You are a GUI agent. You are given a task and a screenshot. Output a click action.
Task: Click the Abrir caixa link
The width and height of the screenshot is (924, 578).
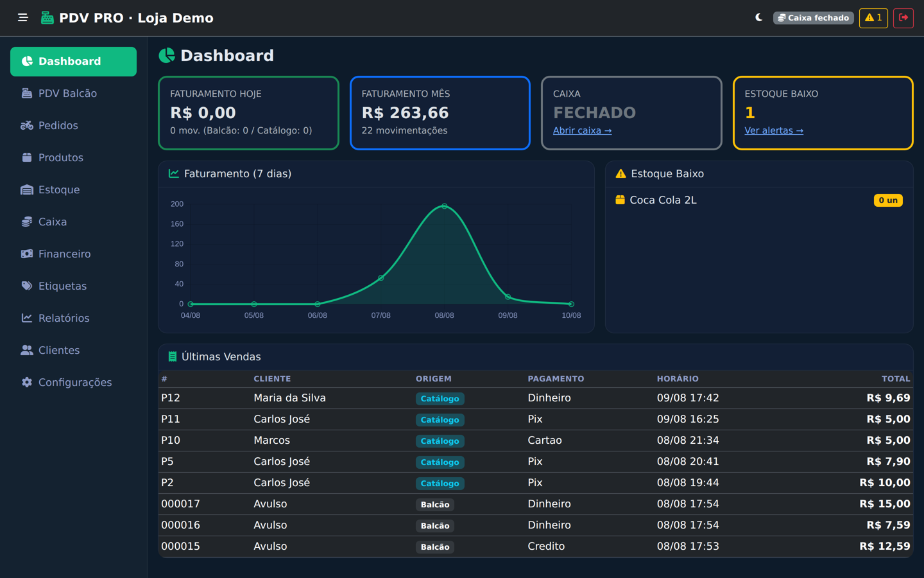pyautogui.click(x=582, y=130)
